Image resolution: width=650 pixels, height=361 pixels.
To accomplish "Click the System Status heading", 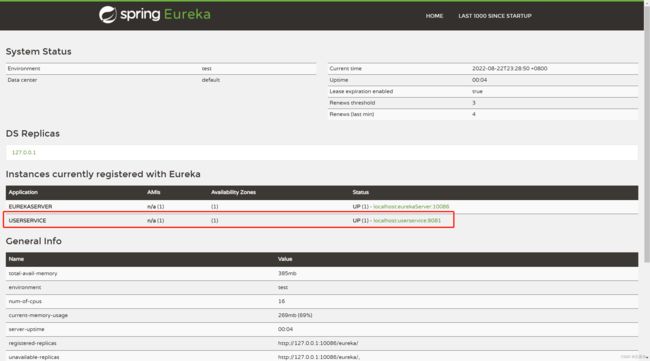I will pos(39,52).
